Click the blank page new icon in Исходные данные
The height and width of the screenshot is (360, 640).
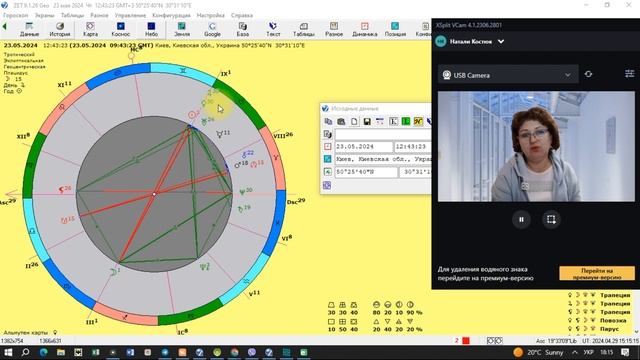click(354, 122)
